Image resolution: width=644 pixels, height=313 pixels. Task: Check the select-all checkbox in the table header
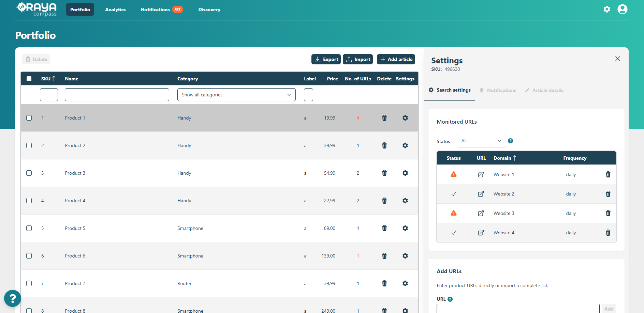(x=29, y=78)
